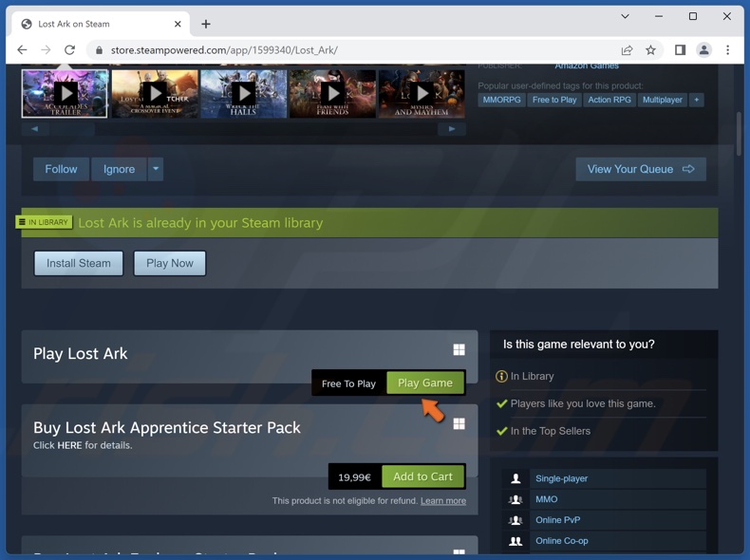Click the Install Steam button
This screenshot has height=560, width=750.
pos(79,264)
